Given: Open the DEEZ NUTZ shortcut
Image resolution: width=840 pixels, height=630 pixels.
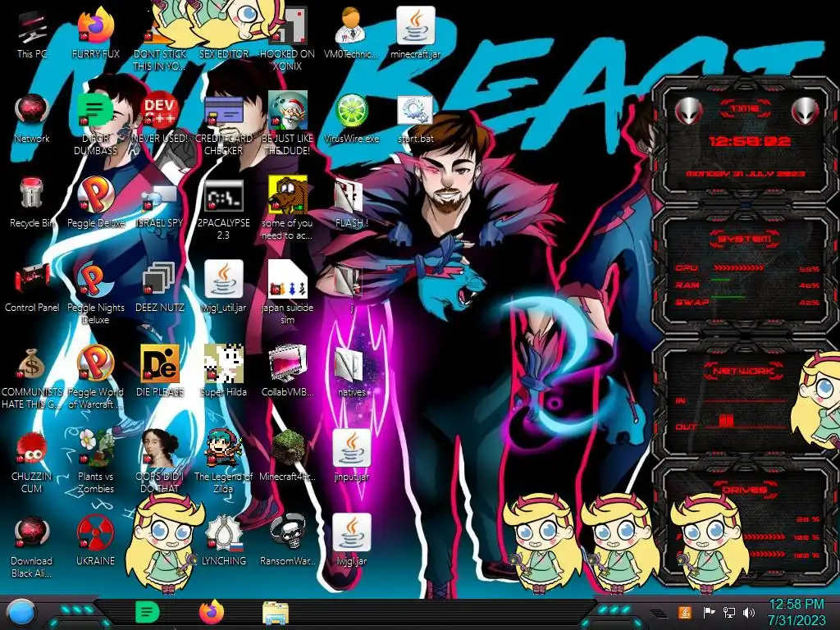Looking at the screenshot, I should pyautogui.click(x=160, y=286).
